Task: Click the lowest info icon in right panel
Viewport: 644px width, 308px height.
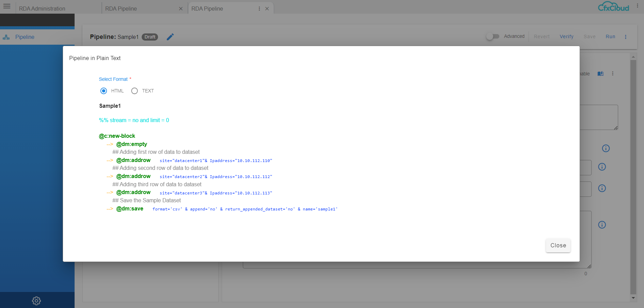Action: click(x=602, y=224)
